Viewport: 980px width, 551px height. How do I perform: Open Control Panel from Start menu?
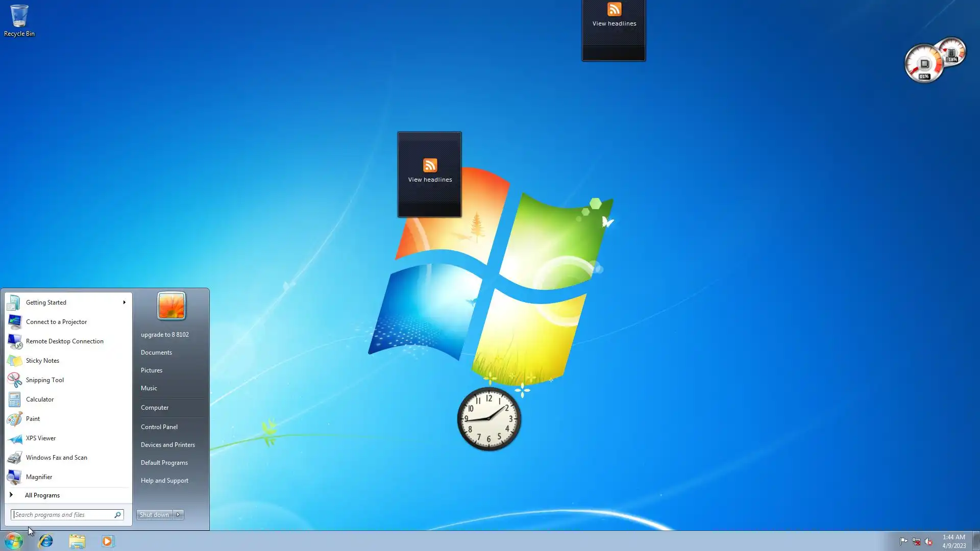click(x=159, y=427)
